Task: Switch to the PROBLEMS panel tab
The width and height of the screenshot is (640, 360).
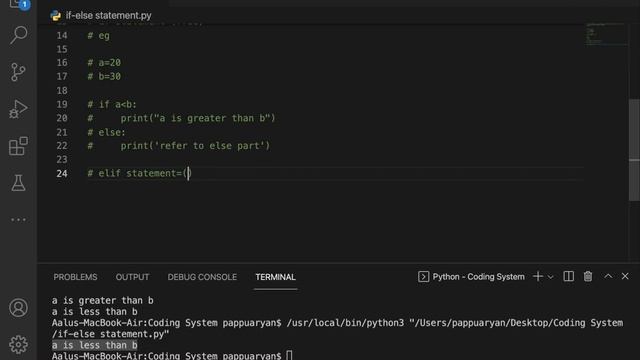Action: pos(75,277)
